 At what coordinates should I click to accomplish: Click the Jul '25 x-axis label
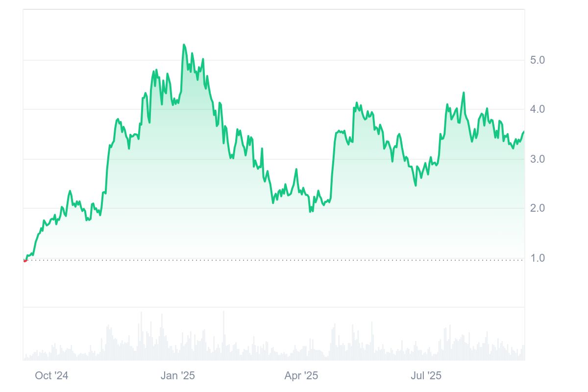426,376
